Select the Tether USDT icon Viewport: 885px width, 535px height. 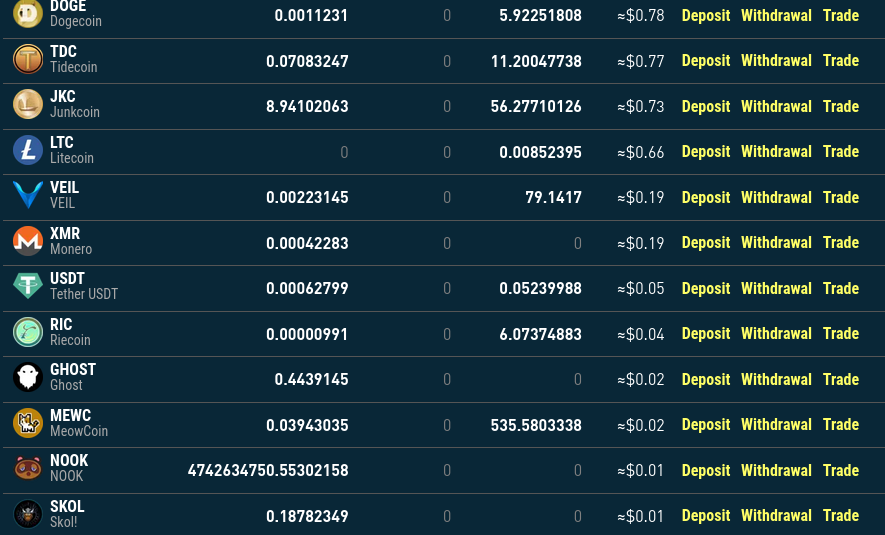(28, 287)
